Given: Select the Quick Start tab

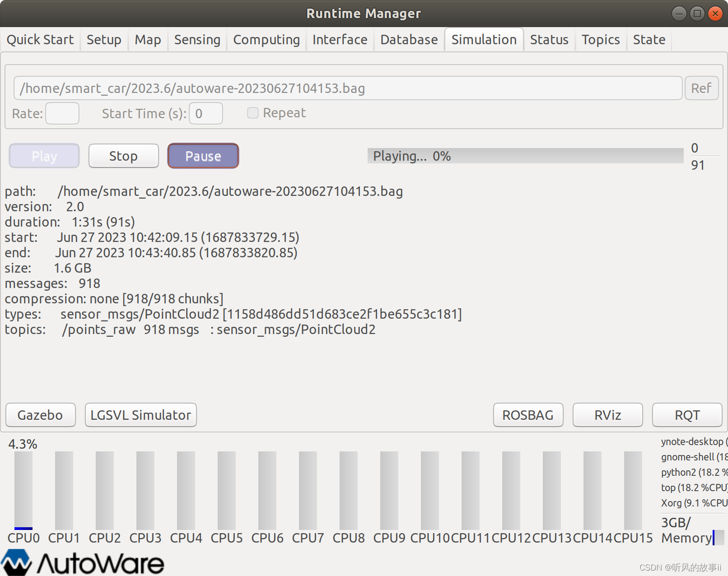Looking at the screenshot, I should coord(40,39).
